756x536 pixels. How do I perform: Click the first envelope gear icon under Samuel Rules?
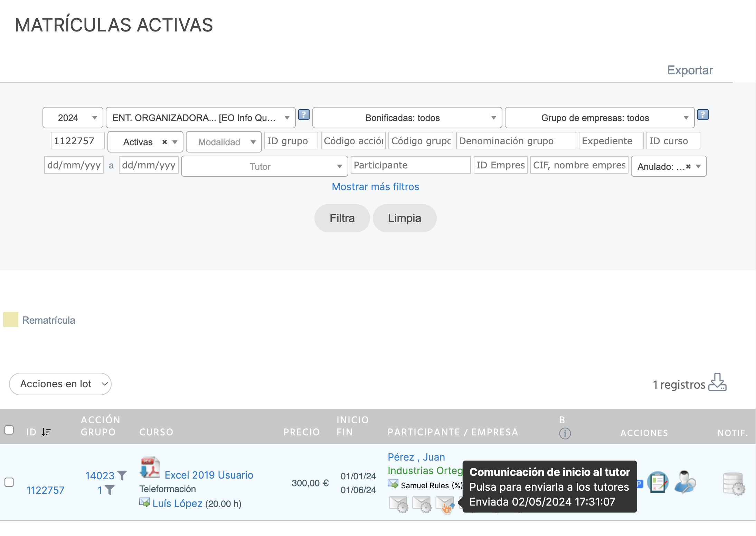coord(398,504)
